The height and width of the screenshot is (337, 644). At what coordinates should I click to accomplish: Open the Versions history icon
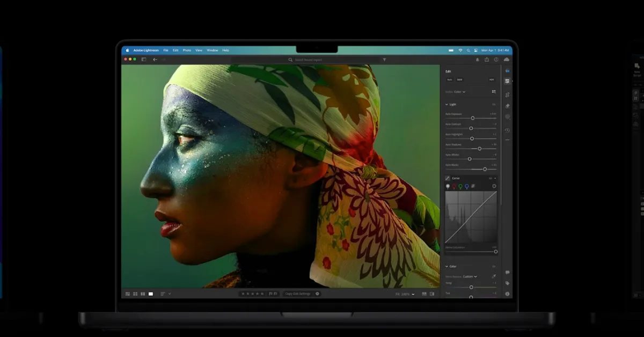507,130
